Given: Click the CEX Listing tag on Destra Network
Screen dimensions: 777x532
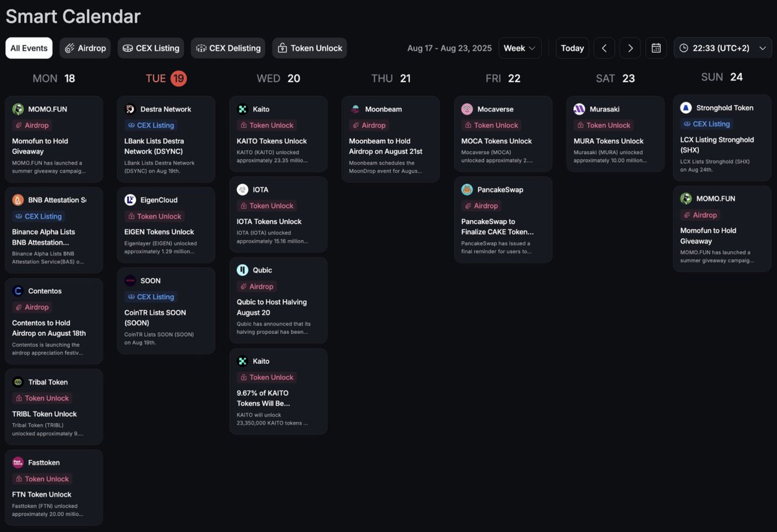Looking at the screenshot, I should pyautogui.click(x=151, y=125).
